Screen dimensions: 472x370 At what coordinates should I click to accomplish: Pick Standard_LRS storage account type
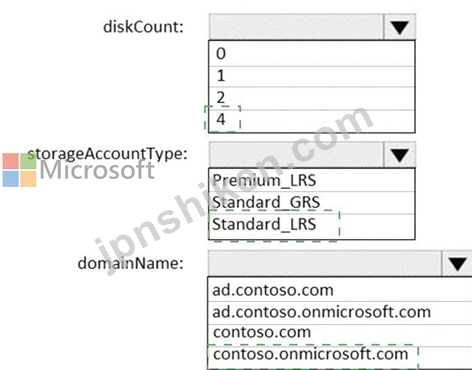[x=312, y=226]
